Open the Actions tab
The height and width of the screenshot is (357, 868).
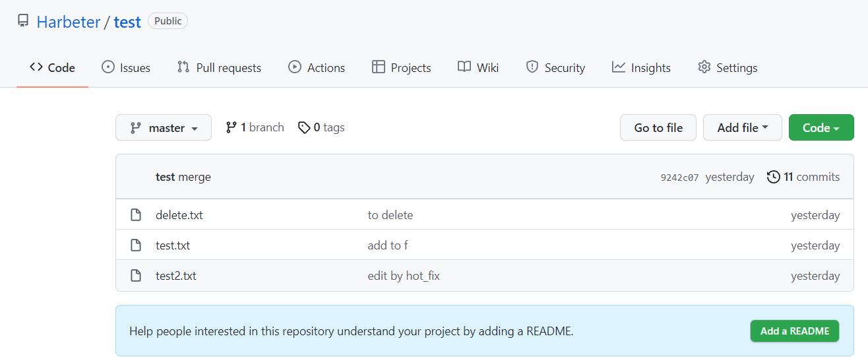(317, 67)
